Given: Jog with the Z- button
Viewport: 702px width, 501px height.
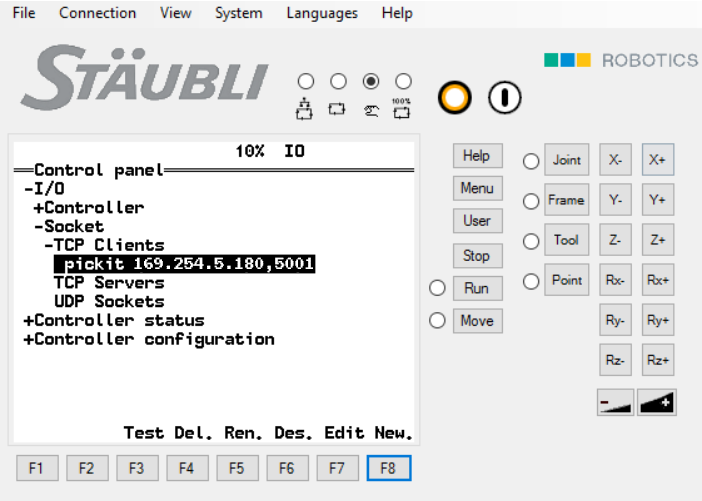Looking at the screenshot, I should click(x=616, y=240).
